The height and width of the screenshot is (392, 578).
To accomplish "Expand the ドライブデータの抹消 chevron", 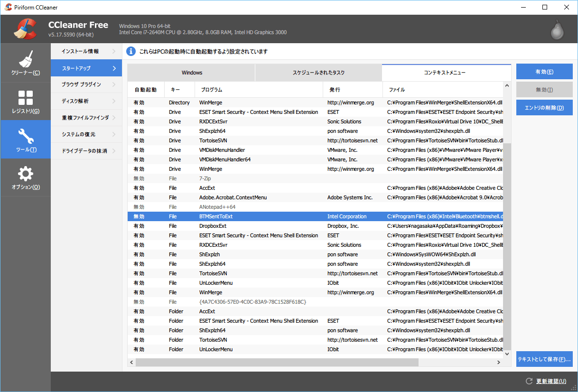I will (x=114, y=151).
